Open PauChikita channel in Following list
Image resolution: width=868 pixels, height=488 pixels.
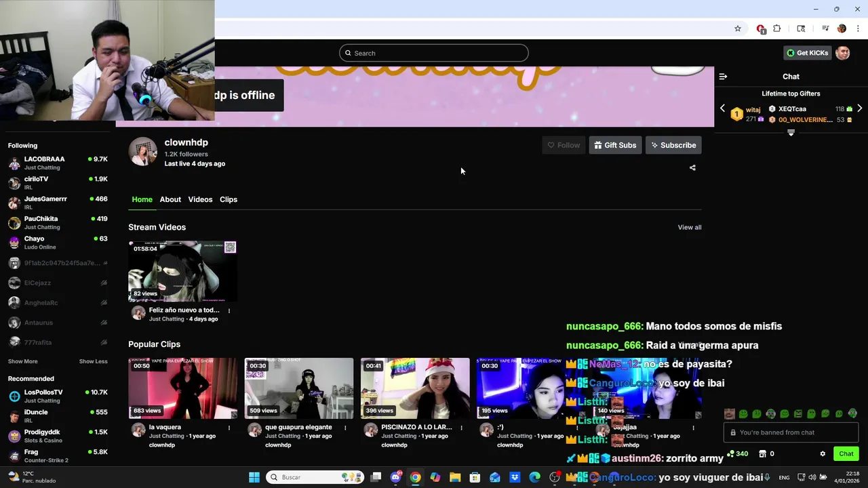58,222
